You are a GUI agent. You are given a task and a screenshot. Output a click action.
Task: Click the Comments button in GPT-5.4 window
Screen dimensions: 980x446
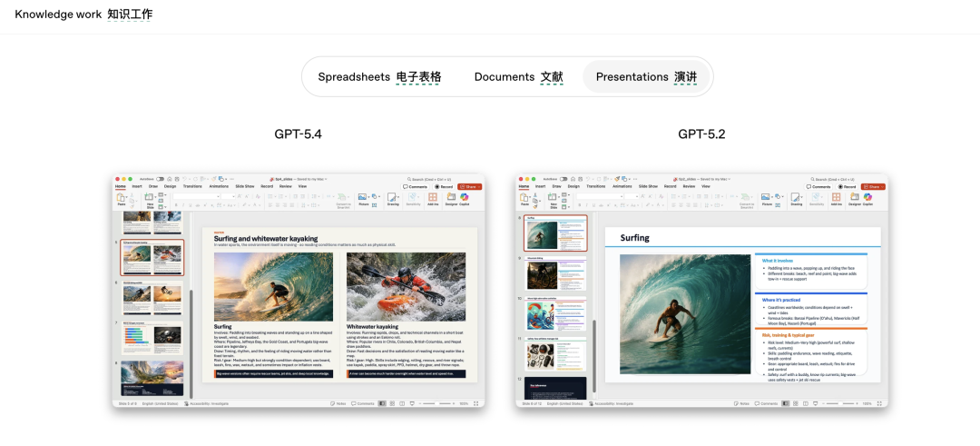tap(416, 186)
